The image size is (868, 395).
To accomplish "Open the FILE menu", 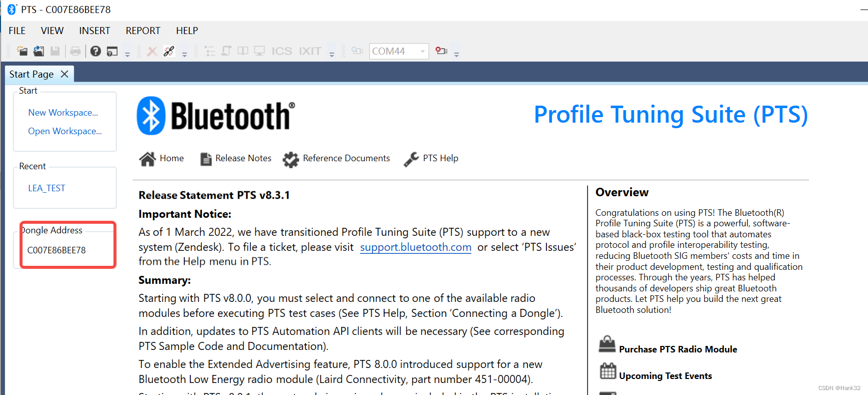I will [17, 31].
